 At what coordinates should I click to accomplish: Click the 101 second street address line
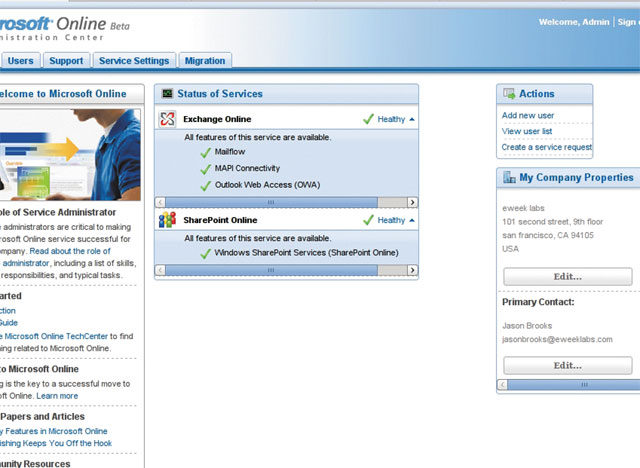pyautogui.click(x=552, y=222)
